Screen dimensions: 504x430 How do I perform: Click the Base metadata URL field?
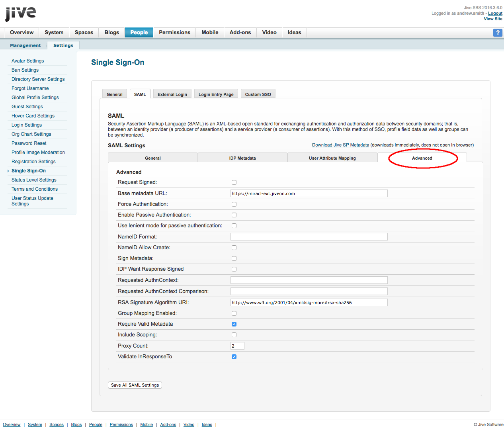(309, 193)
